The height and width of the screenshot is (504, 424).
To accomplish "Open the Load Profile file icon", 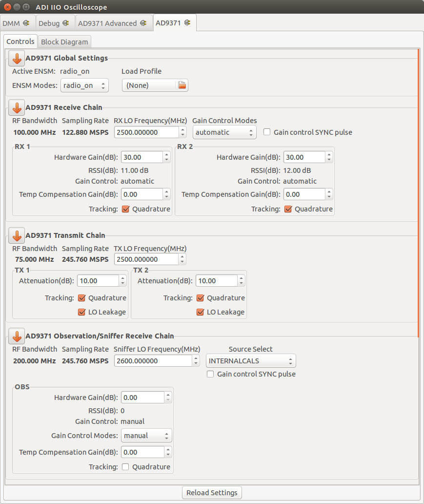I will click(182, 85).
